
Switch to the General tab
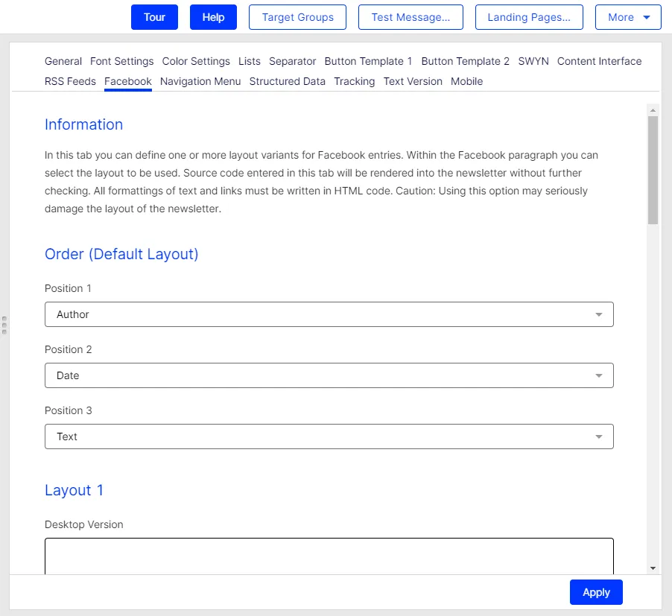pos(63,61)
